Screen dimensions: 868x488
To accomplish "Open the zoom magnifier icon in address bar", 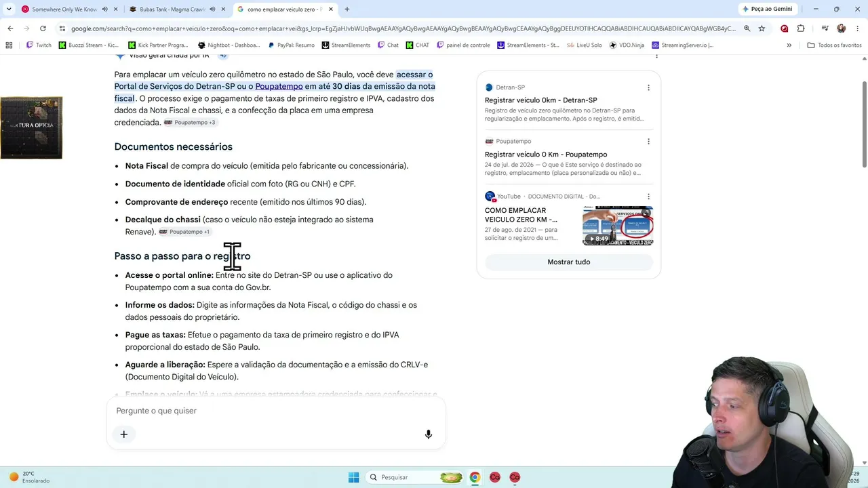I will 747,28.
